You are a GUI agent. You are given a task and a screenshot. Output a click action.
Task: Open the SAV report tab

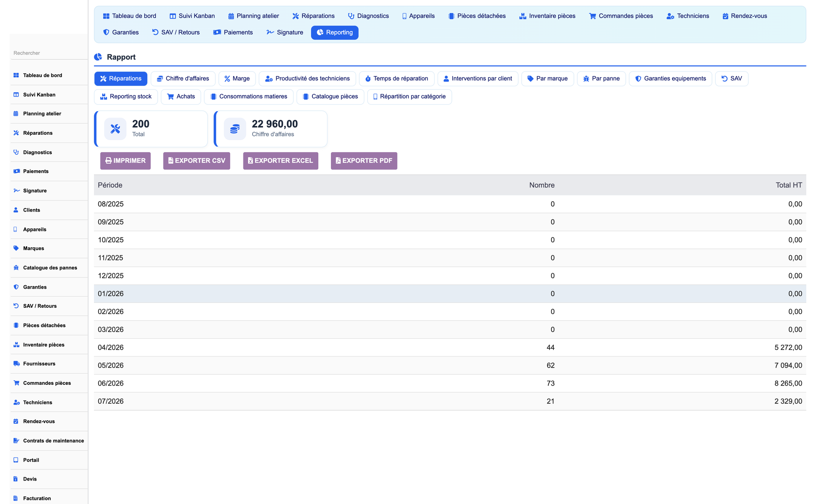point(732,79)
